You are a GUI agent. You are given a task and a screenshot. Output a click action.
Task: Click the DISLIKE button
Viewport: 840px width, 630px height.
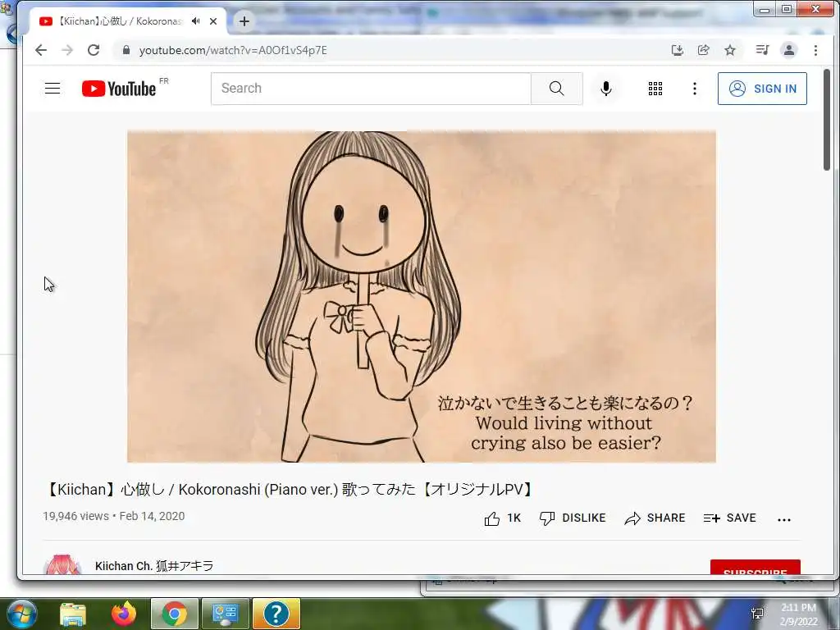(x=572, y=518)
